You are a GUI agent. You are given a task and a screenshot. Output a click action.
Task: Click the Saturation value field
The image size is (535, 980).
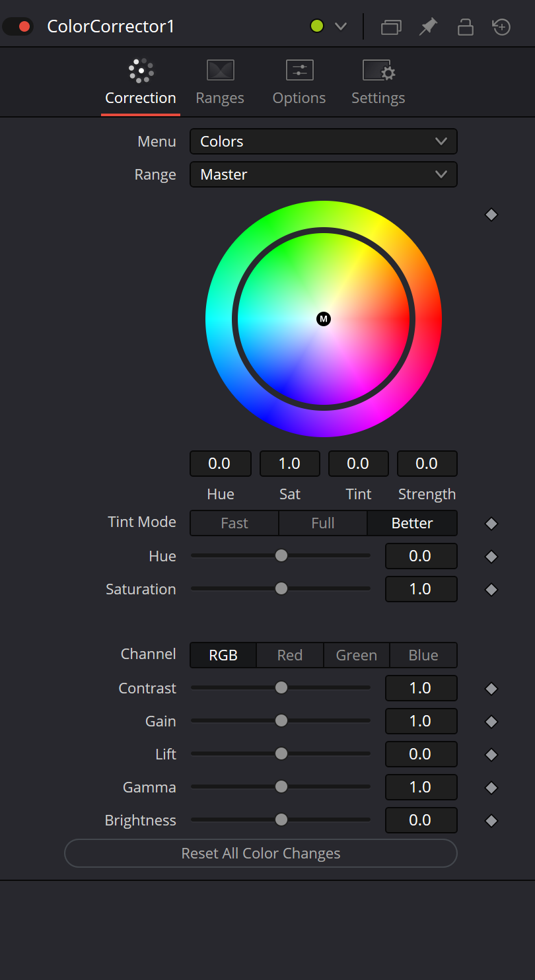[x=421, y=589]
